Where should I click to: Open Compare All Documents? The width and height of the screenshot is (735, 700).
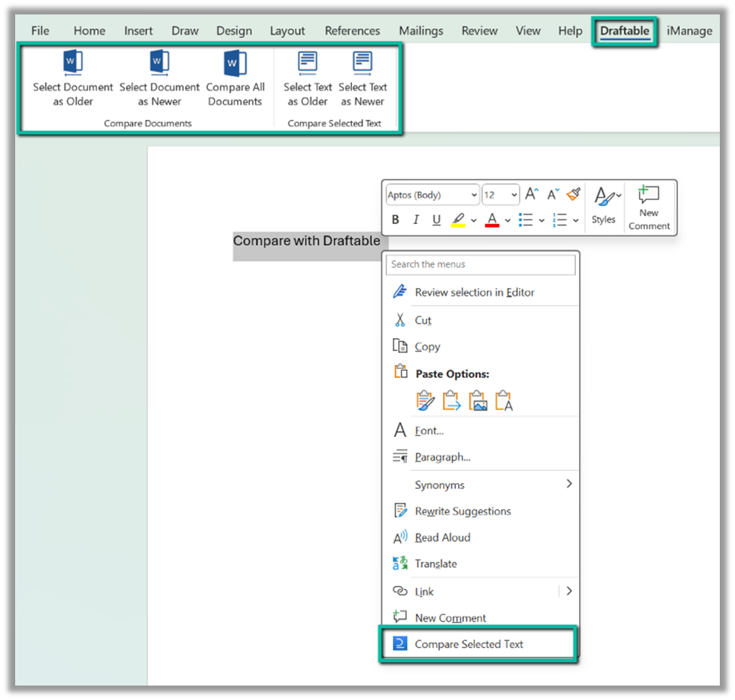[235, 79]
